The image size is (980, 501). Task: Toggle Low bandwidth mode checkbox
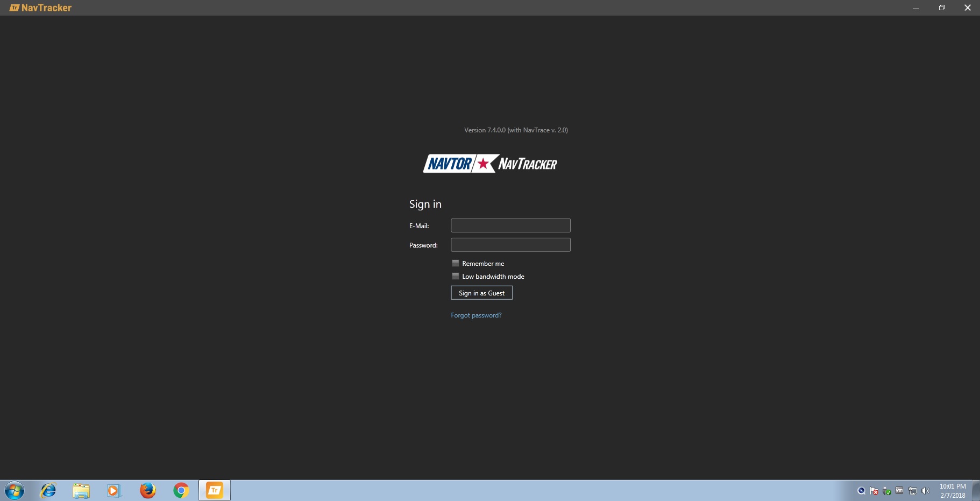pyautogui.click(x=456, y=276)
